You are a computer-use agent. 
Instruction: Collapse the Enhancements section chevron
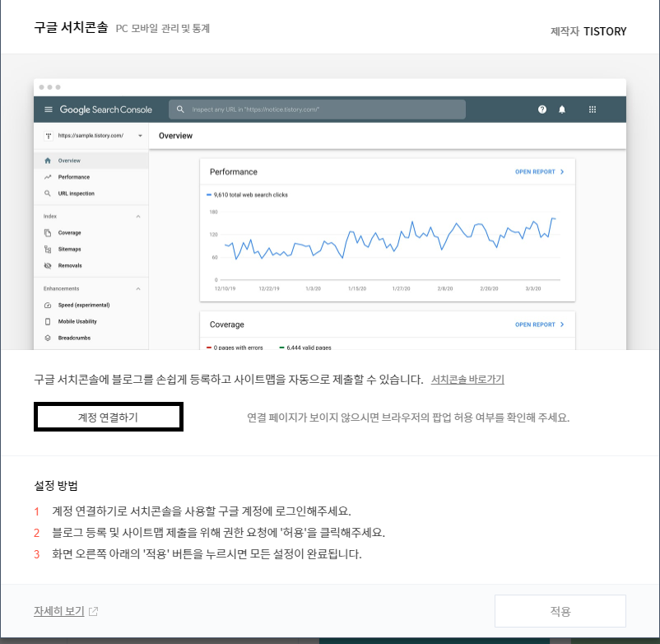[x=138, y=289]
